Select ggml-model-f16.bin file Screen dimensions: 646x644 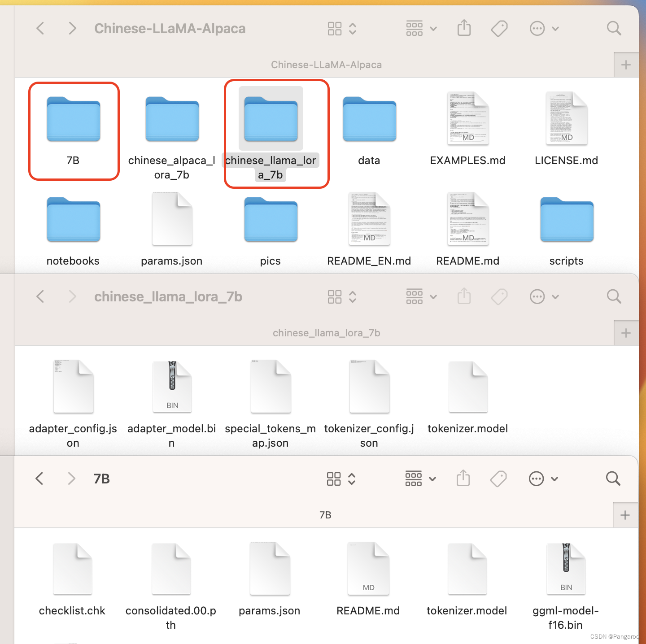(566, 569)
